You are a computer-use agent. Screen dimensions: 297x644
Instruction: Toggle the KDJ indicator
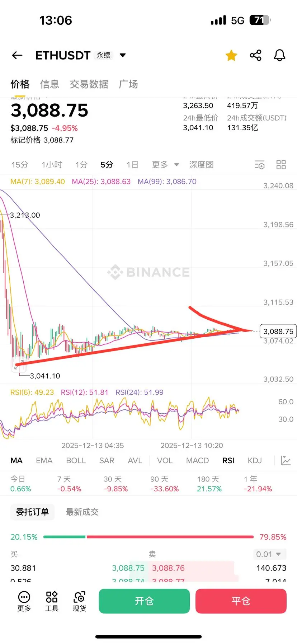(x=255, y=460)
